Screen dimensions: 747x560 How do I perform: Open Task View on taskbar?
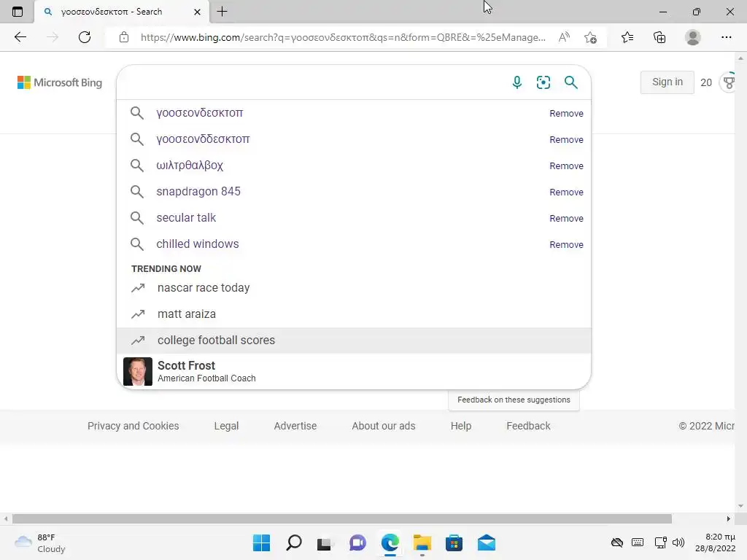coord(325,542)
